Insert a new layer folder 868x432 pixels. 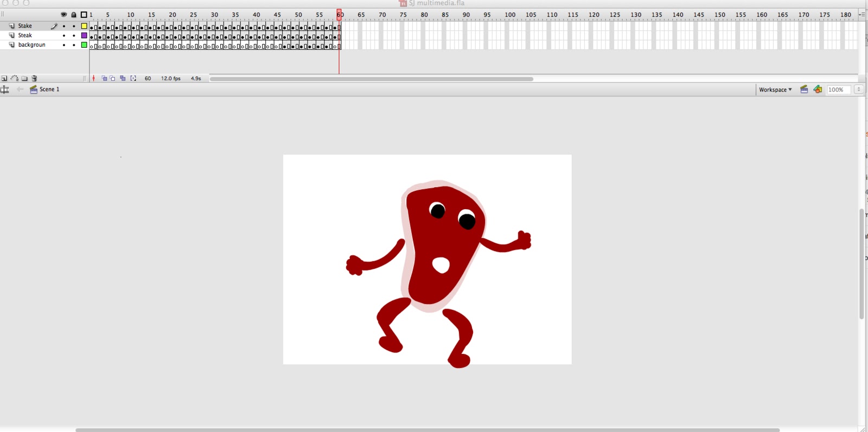(x=24, y=79)
